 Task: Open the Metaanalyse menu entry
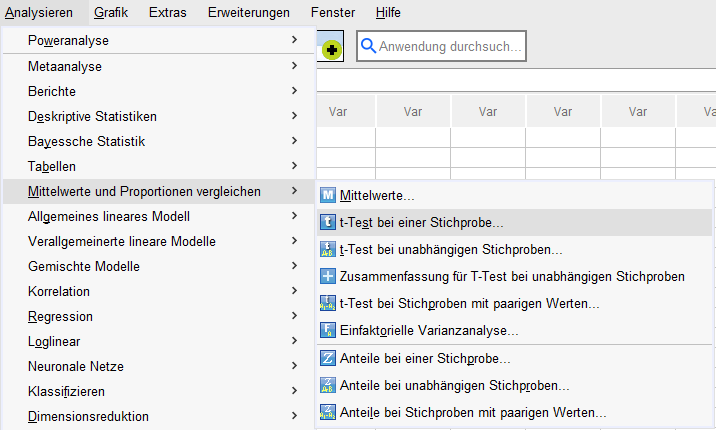tap(158, 66)
